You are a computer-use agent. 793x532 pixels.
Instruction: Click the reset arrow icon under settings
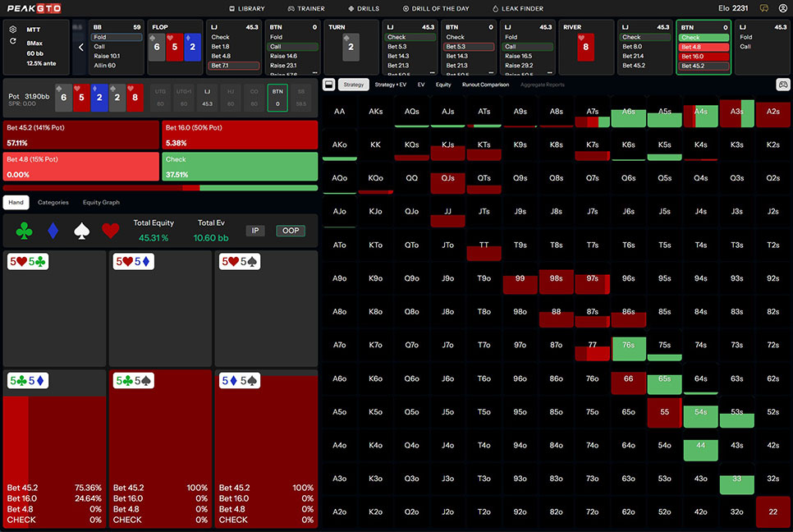tap(13, 41)
